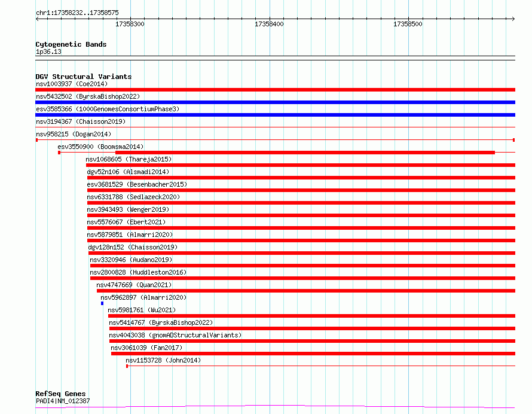Open the nsv3194367 (Chaisson2019) variant label
This screenshot has height=414, width=532.
coord(81,121)
